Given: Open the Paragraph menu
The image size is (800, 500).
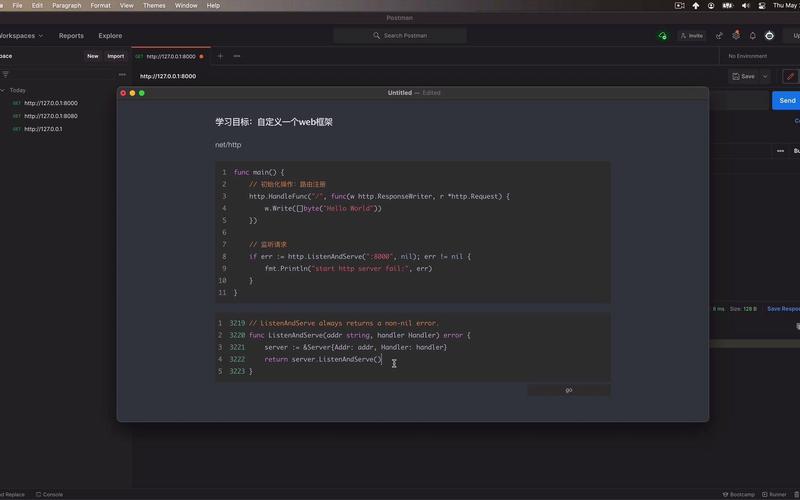Looking at the screenshot, I should coord(67,6).
